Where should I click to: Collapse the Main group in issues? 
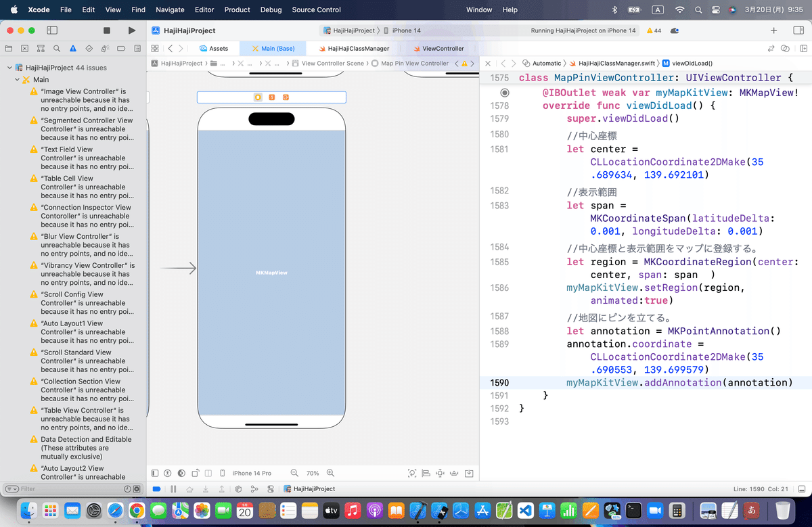pos(17,80)
